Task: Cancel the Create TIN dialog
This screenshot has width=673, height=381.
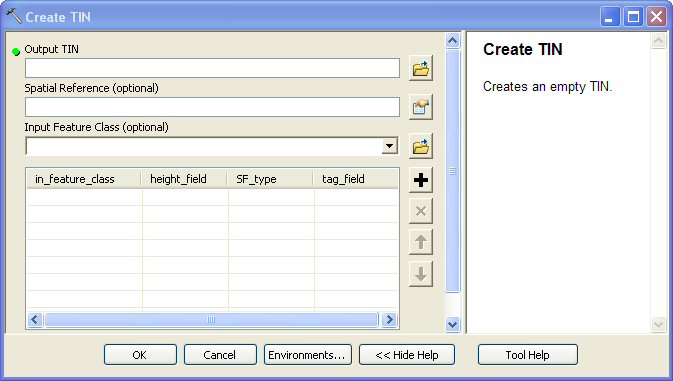Action: 220,355
